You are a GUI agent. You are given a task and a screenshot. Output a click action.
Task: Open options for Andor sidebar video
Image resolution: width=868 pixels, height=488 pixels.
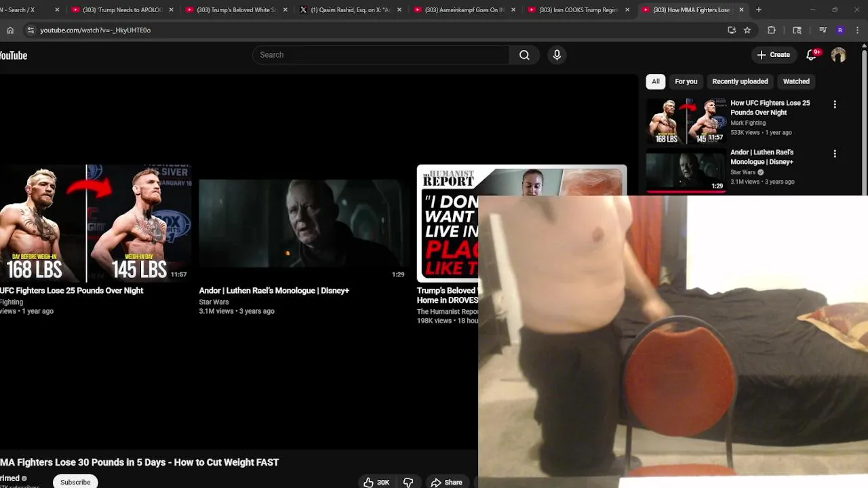tap(835, 154)
